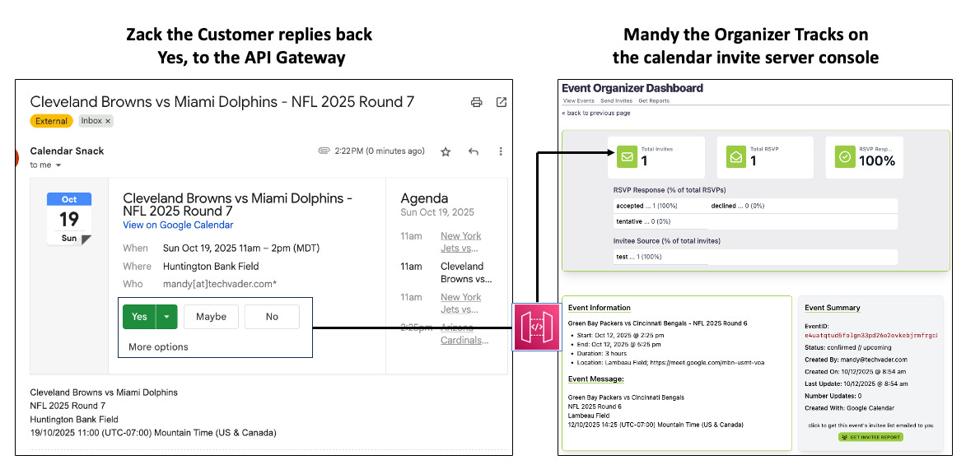The image size is (980, 474).
Task: Click the Event Organizer Dashboard title
Action: pos(632,88)
